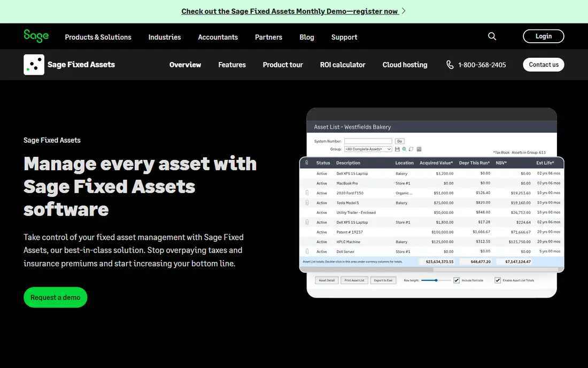The height and width of the screenshot is (368, 588).
Task: Click the Location column header
Action: (404, 163)
